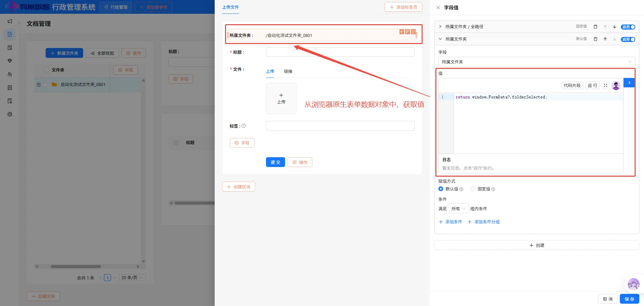Move 所属文件夹 default value row up

point(605,39)
